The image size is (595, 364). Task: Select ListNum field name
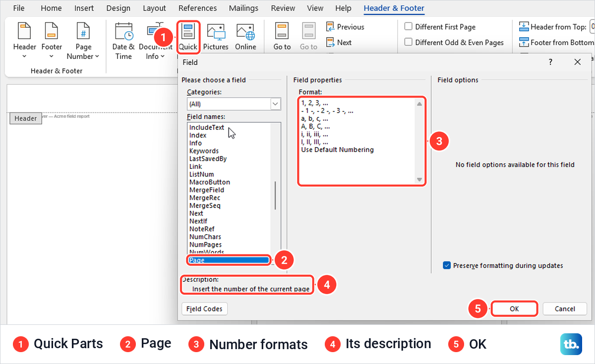click(x=201, y=174)
